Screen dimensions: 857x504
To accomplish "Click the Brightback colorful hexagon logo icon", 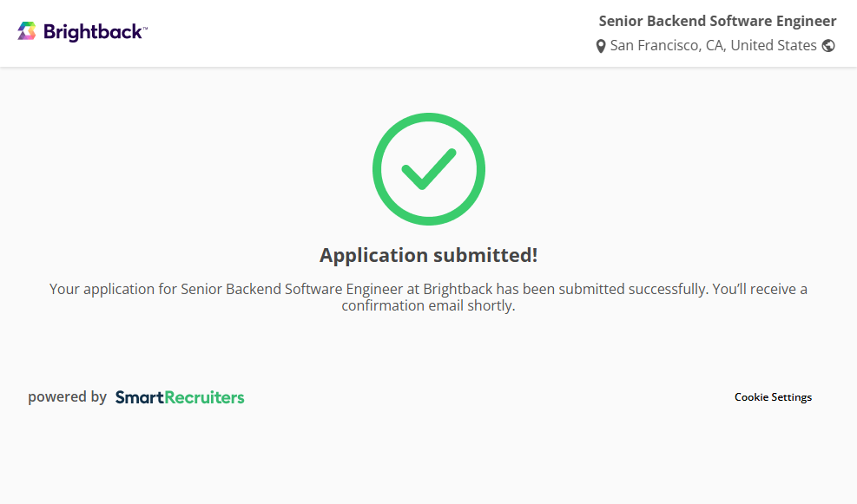I will point(27,32).
